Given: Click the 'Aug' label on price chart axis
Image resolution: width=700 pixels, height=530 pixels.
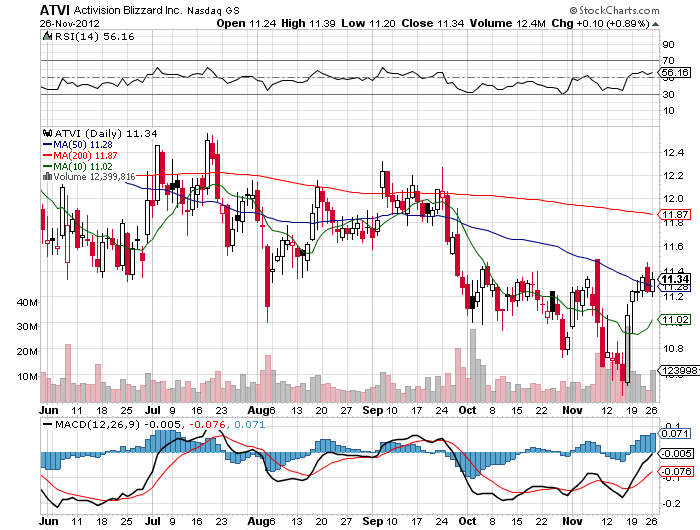Looking at the screenshot, I should pyautogui.click(x=258, y=410).
